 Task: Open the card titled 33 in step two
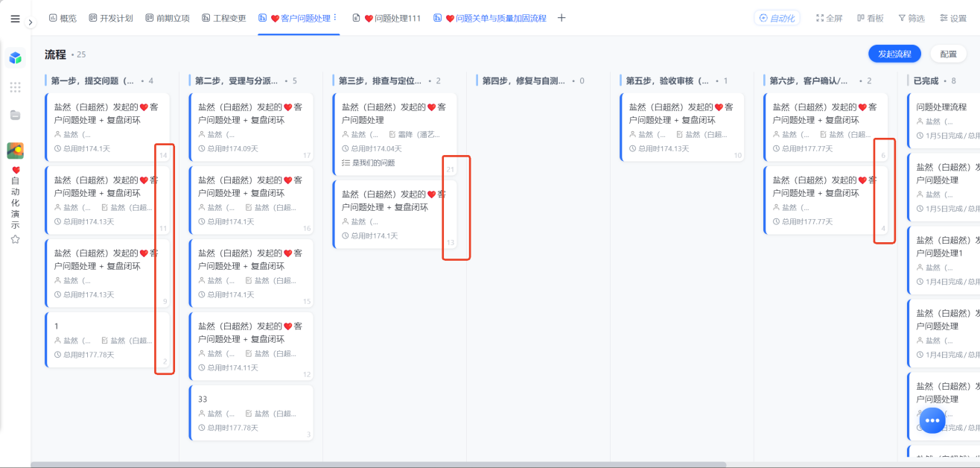click(251, 413)
